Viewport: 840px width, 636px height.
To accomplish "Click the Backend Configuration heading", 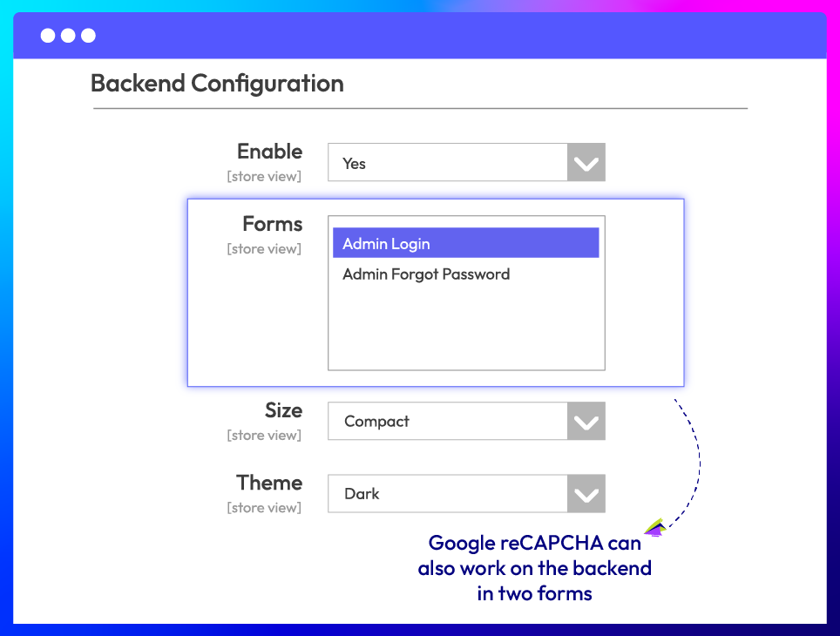I will [x=217, y=84].
